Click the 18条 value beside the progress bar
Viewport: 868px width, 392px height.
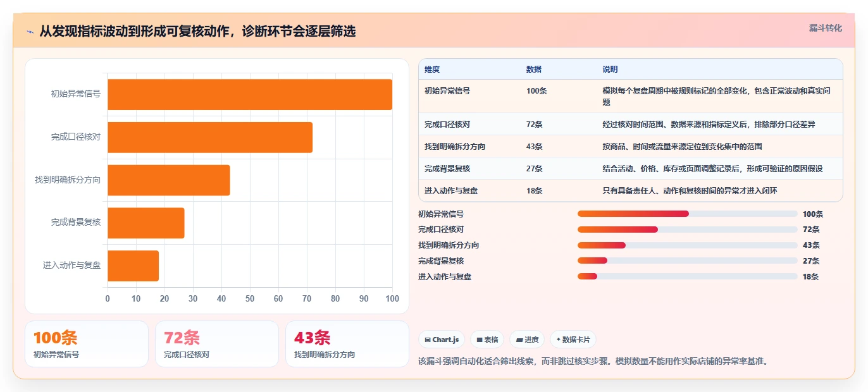(811, 277)
